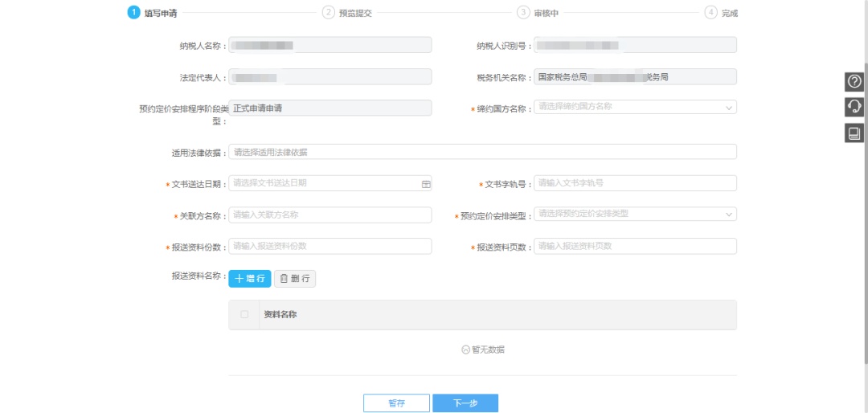Click into the 报送资料页数 input field
The image size is (868, 413).
(x=635, y=246)
